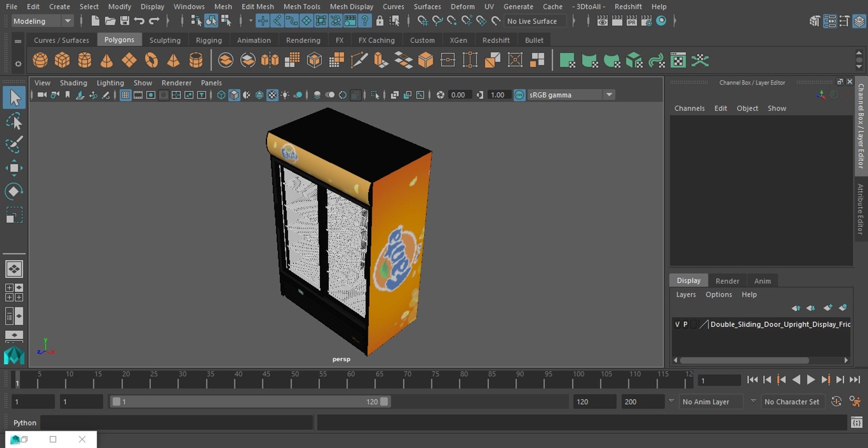Click the Python command input field
Viewport: 868px width, 448px height.
coord(176,423)
